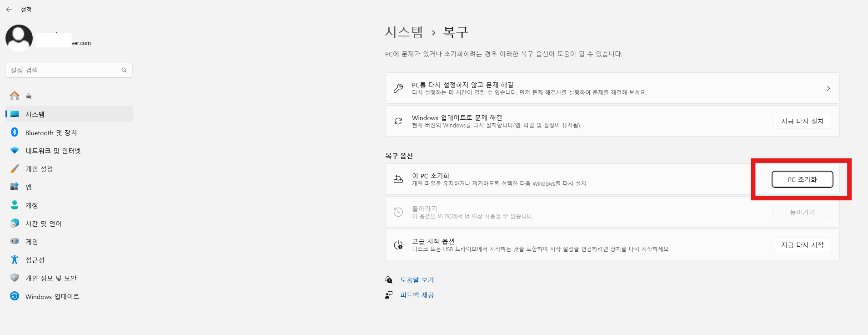Image resolution: width=868 pixels, height=335 pixels.
Task: Click the wrench troubleshoot icon
Action: click(x=398, y=88)
